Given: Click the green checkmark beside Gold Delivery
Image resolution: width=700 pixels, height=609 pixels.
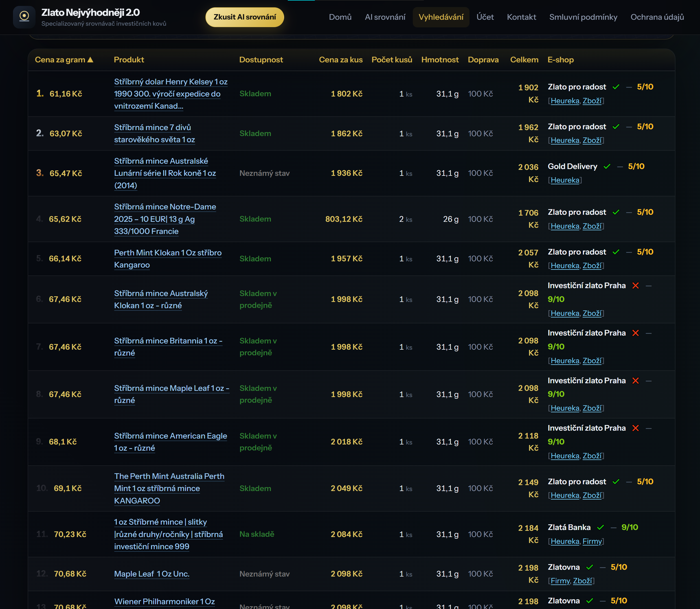Looking at the screenshot, I should point(607,167).
